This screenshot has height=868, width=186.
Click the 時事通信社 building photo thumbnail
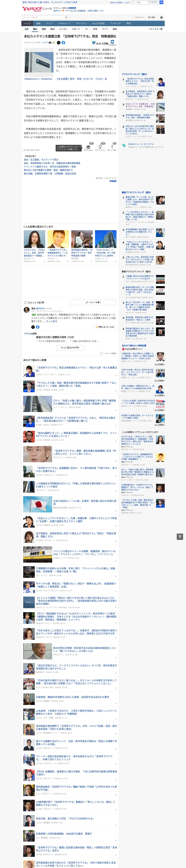click(39, 62)
